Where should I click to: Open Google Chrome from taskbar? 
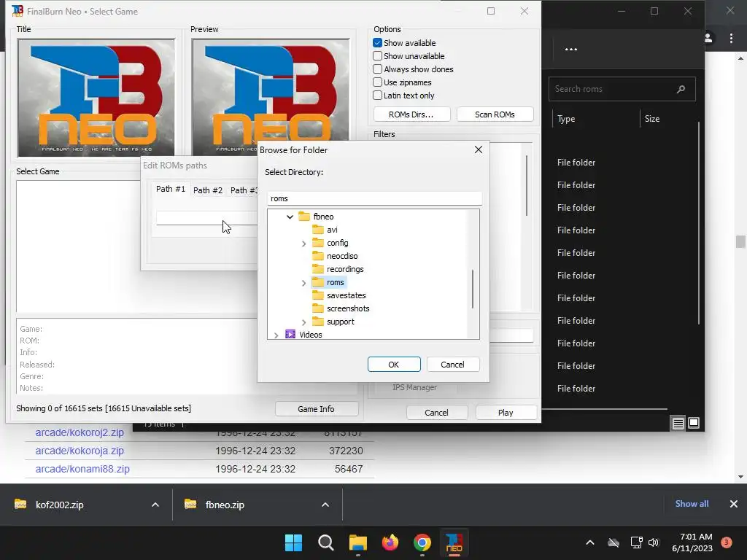coord(422,542)
